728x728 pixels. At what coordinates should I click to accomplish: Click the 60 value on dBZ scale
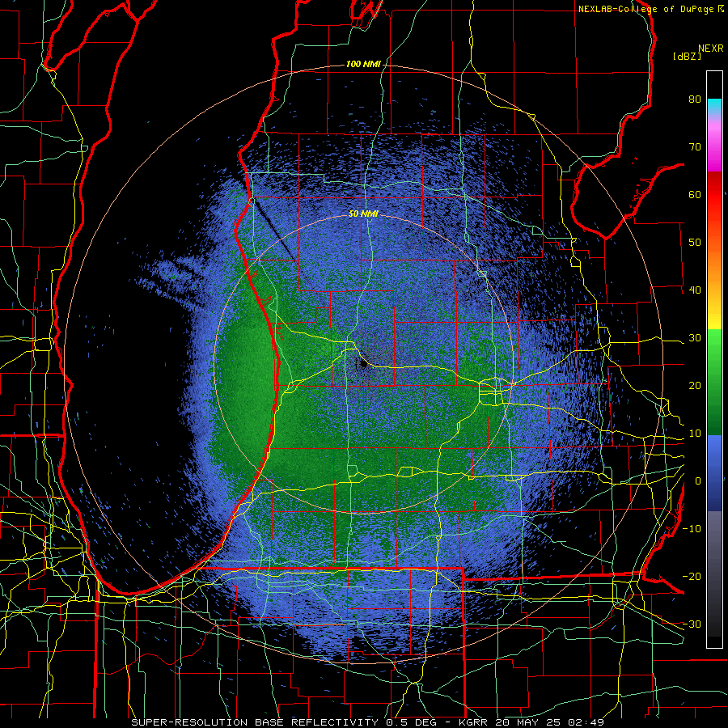(695, 194)
